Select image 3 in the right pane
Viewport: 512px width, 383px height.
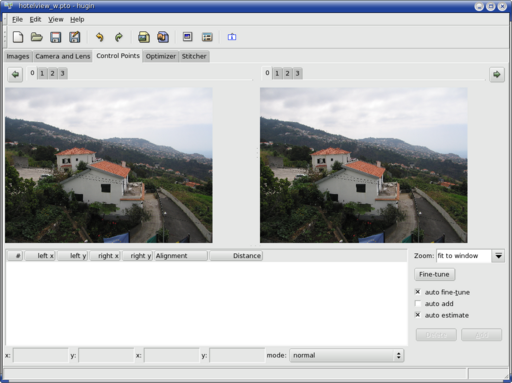coord(297,73)
